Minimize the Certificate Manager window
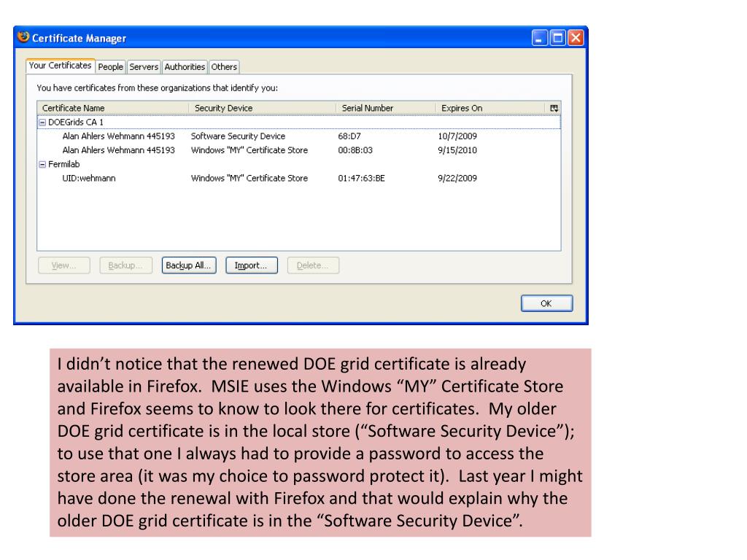Image resolution: width=747 pixels, height=560 pixels. [539, 38]
